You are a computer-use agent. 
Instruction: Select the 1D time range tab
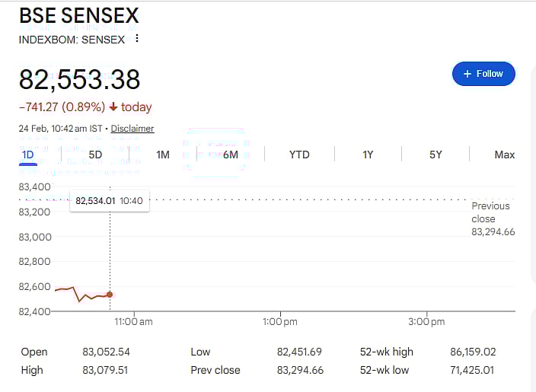pyautogui.click(x=27, y=155)
